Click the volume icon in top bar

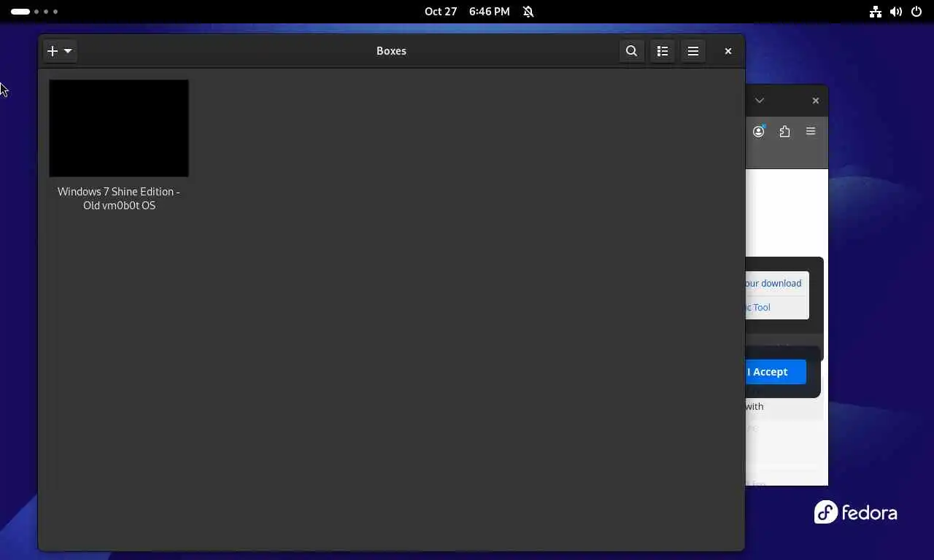coord(896,12)
